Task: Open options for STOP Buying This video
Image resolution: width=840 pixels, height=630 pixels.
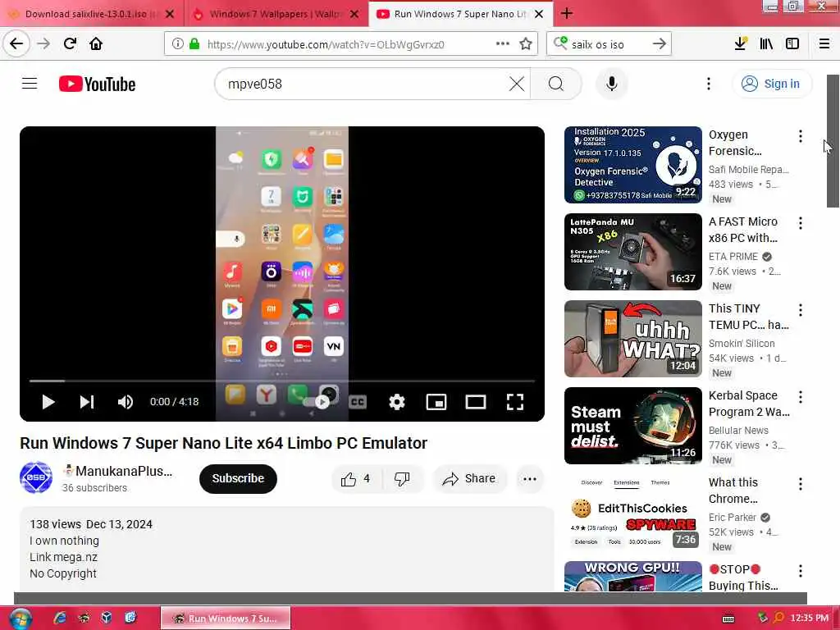Action: pyautogui.click(x=801, y=571)
